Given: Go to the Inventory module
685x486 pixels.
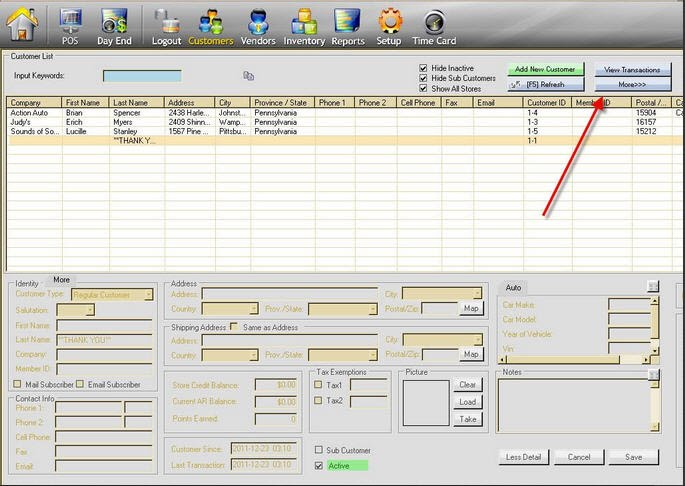Looking at the screenshot, I should click(304, 26).
